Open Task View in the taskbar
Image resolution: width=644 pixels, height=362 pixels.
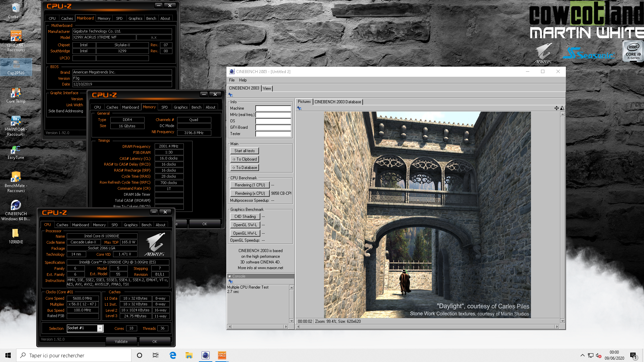click(156, 355)
